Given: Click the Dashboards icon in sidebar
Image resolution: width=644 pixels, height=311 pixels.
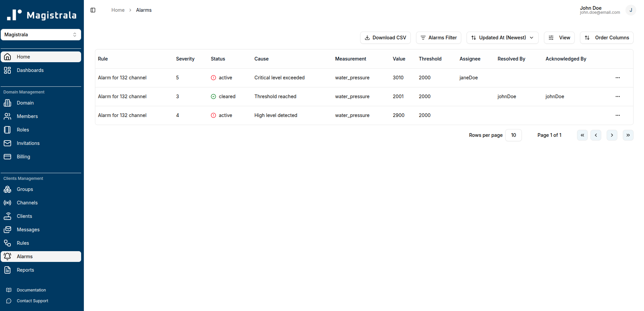Looking at the screenshot, I should (x=7, y=70).
